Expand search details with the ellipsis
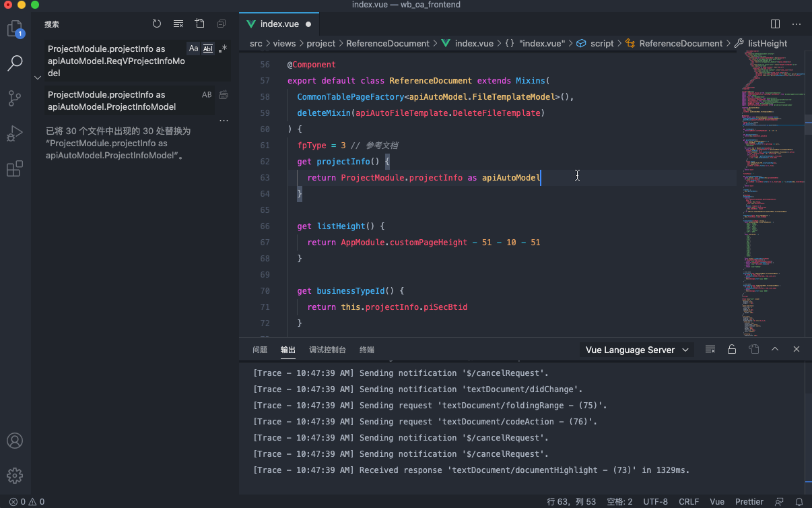Screen dimensions: 812x508 224,121
